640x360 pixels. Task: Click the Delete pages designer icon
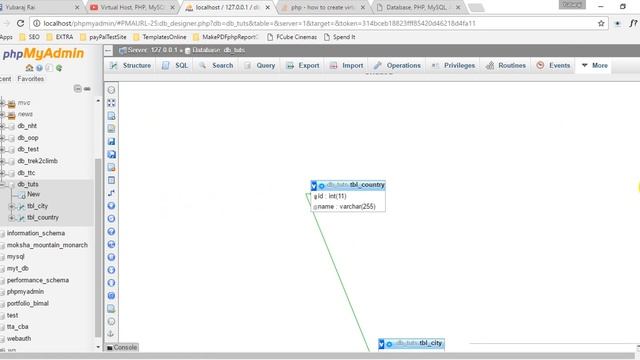point(111,167)
